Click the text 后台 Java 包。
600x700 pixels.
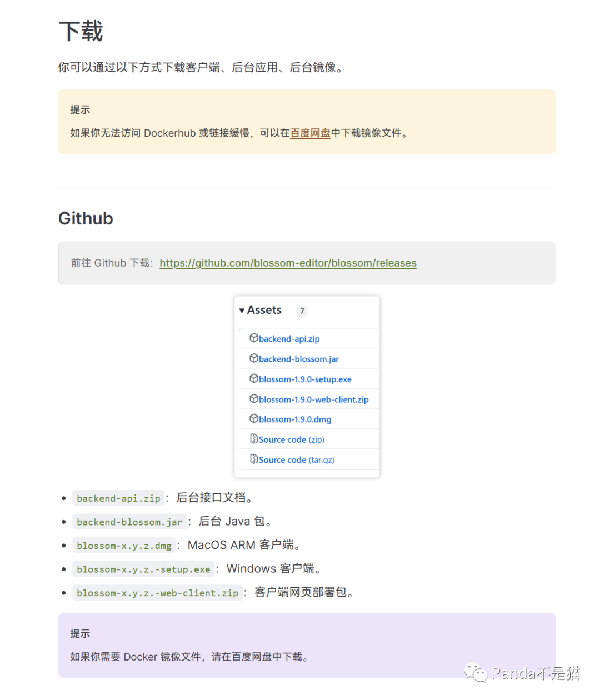[237, 521]
